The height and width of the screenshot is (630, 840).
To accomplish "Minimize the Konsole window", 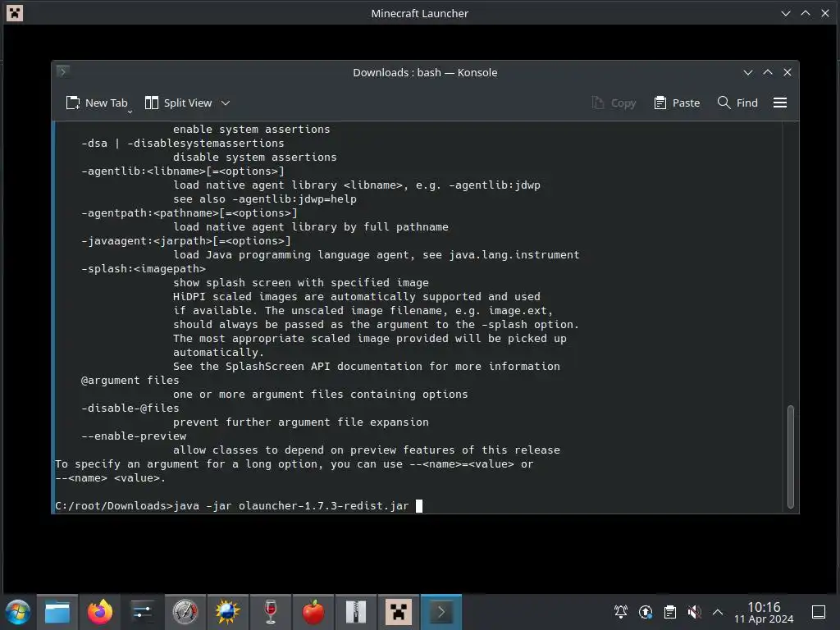I will (748, 72).
